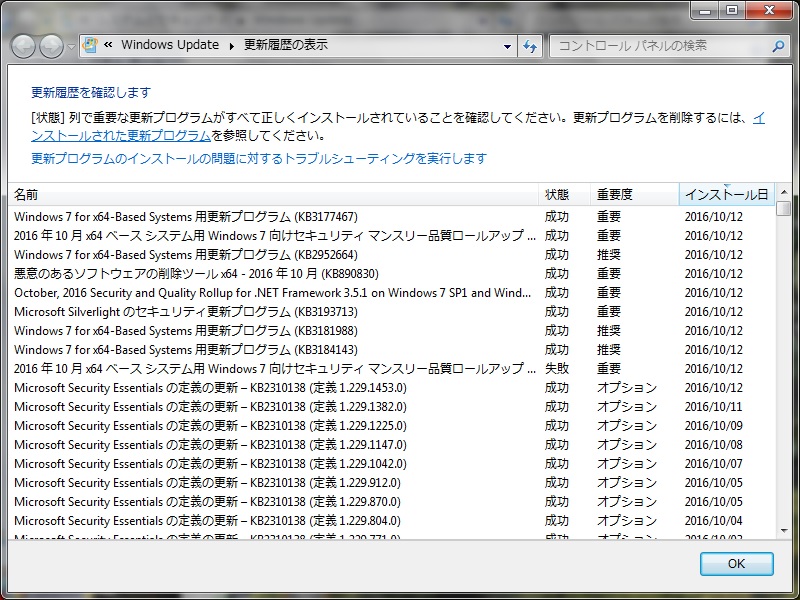Select Windows Update breadcrumb segment
The height and width of the screenshot is (600, 800).
(170, 45)
